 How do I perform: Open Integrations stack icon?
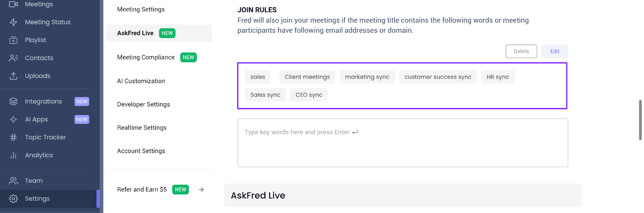point(13,102)
